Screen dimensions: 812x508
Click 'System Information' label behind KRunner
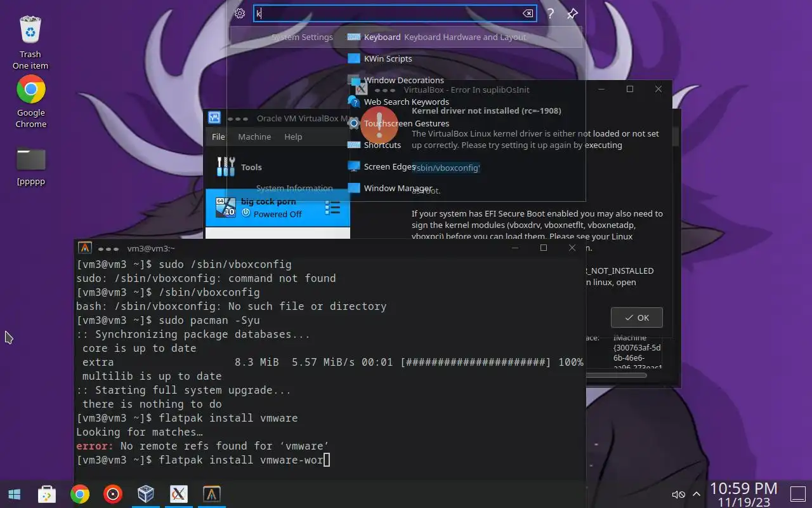tap(294, 188)
